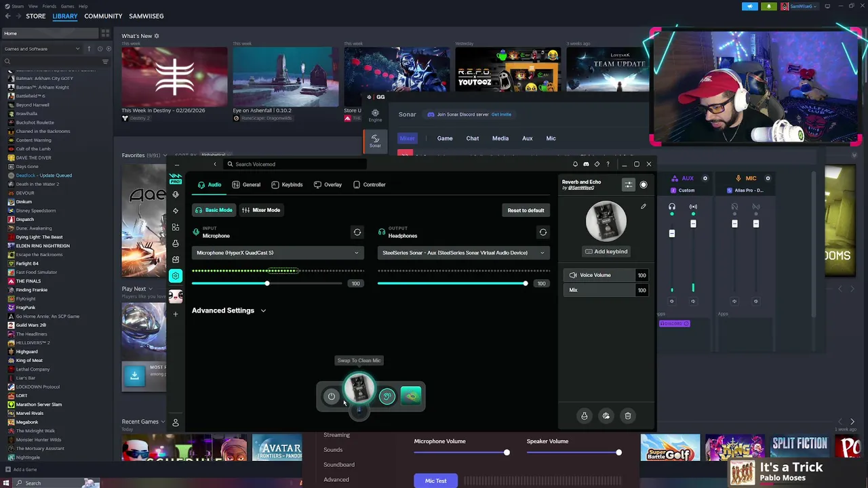The width and height of the screenshot is (868, 488).
Task: Open voice equalizer sliders icon for Reverb and Echo
Action: 629,184
